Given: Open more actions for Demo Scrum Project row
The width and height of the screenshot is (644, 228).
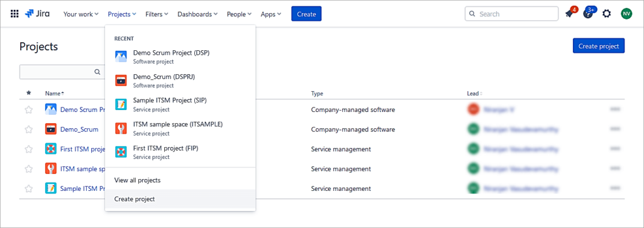Looking at the screenshot, I should [615, 109].
